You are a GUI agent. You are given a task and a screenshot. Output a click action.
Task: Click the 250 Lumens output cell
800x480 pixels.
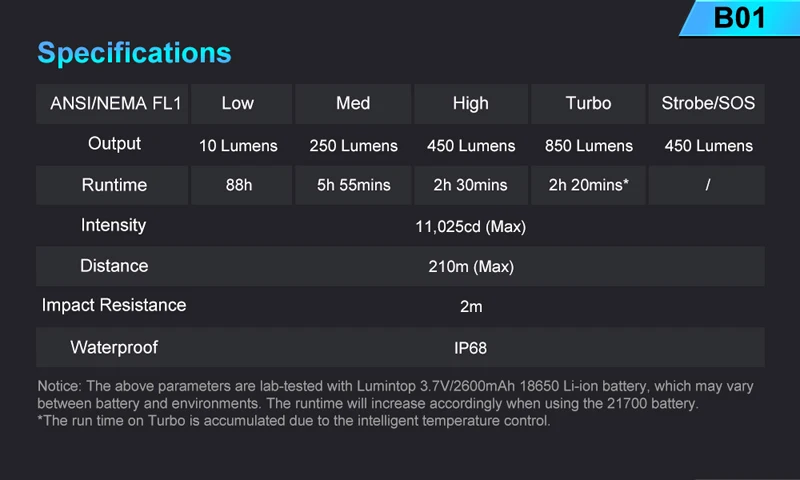353,146
